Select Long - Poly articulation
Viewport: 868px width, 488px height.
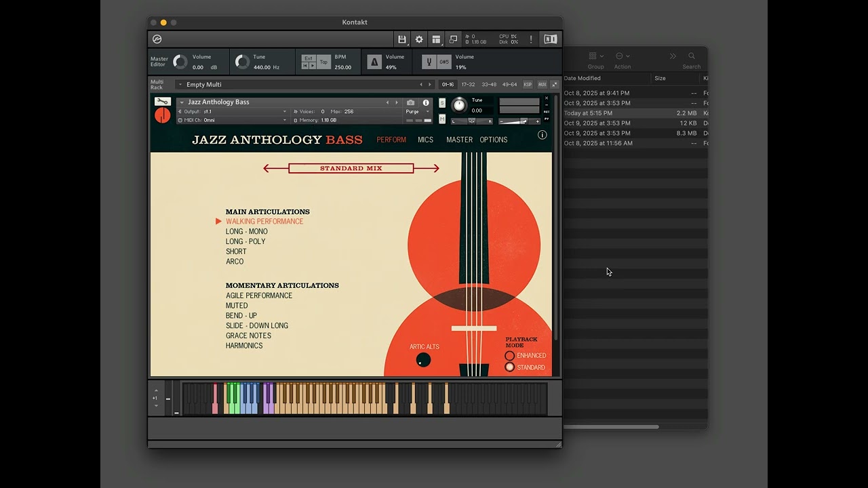tap(245, 241)
